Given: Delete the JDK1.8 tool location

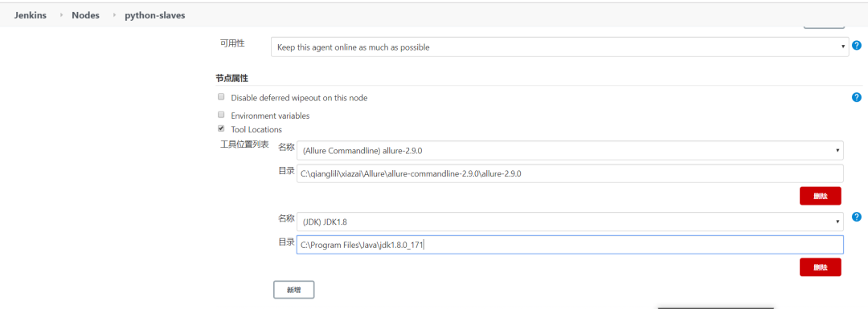Looking at the screenshot, I should [x=821, y=267].
